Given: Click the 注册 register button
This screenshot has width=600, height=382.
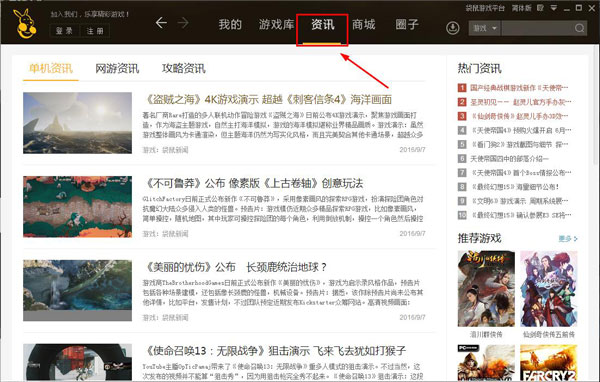Looking at the screenshot, I should click(x=95, y=31).
